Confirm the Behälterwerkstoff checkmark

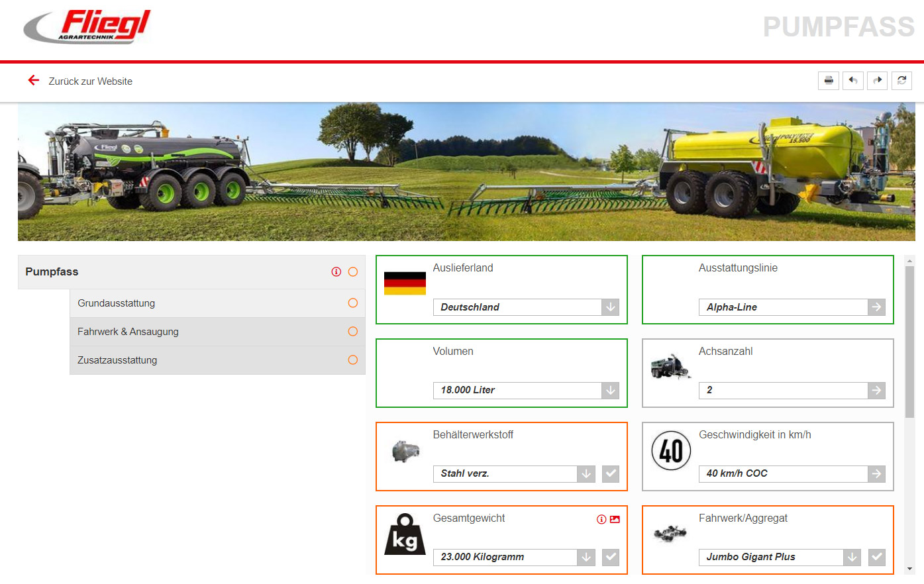611,474
